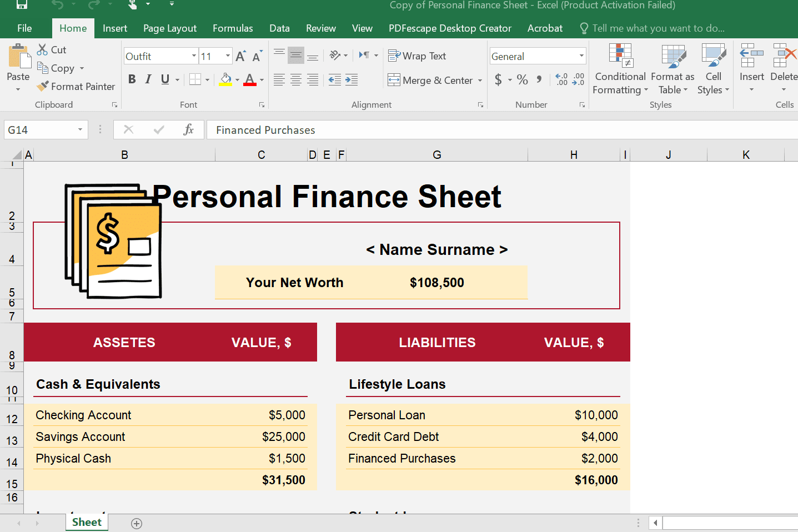Click text direction icon
This screenshot has width=798, height=532.
click(x=364, y=55)
